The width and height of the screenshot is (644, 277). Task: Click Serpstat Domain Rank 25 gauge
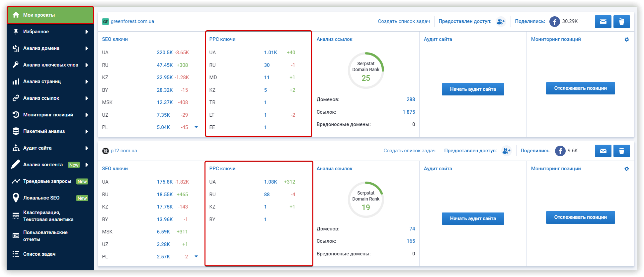coord(366,70)
